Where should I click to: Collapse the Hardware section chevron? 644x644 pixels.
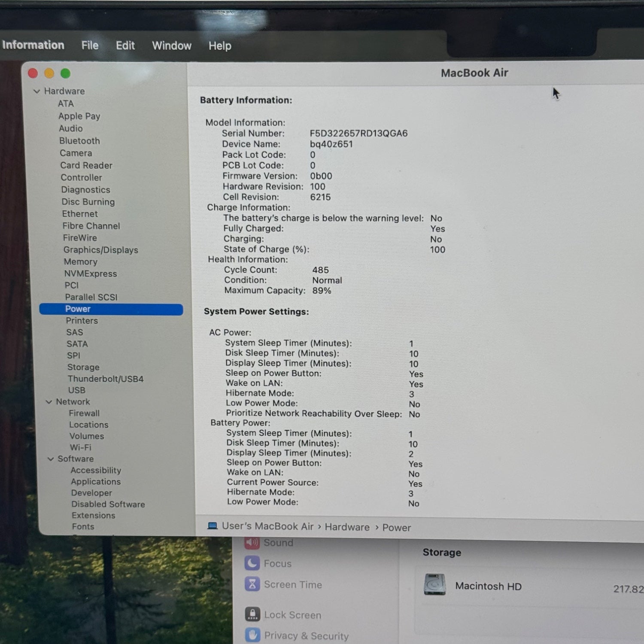(37, 91)
